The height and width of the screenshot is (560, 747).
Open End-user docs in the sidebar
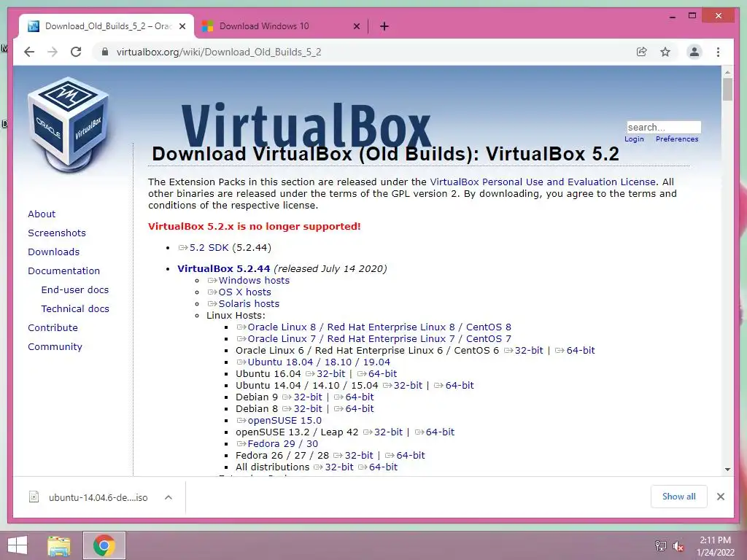pos(75,289)
